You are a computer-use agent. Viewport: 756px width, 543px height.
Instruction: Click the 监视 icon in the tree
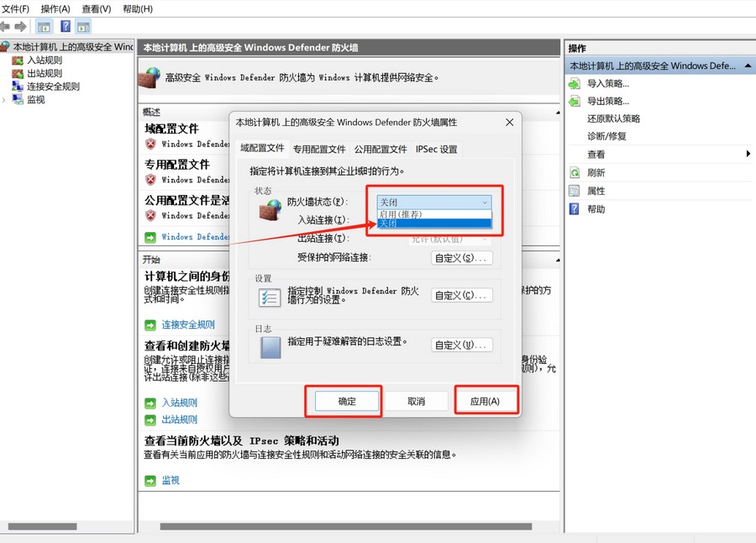coord(18,99)
